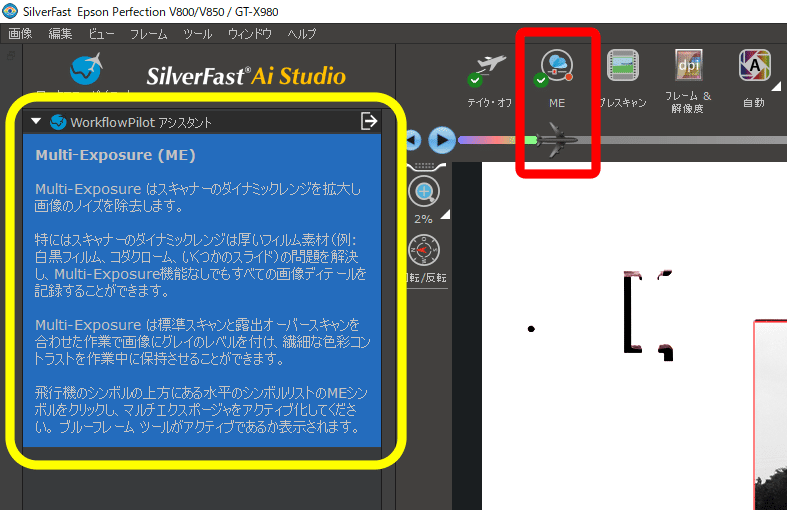Click the WorkflowPilot step back button
The width and height of the screenshot is (787, 510).
413,140
